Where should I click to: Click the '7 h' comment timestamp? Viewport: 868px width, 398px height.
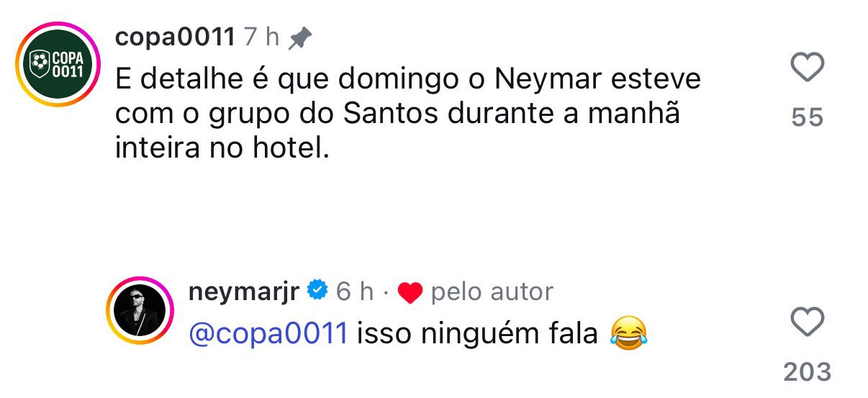coord(261,37)
